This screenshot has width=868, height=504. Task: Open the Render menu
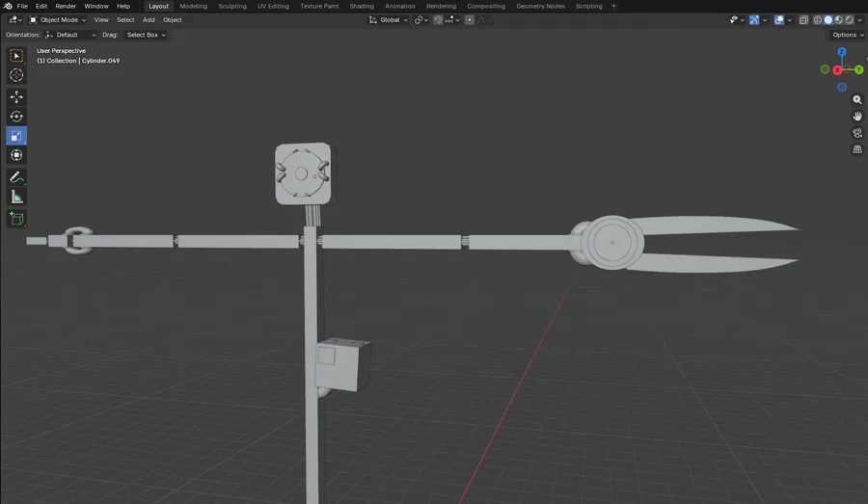tap(66, 6)
